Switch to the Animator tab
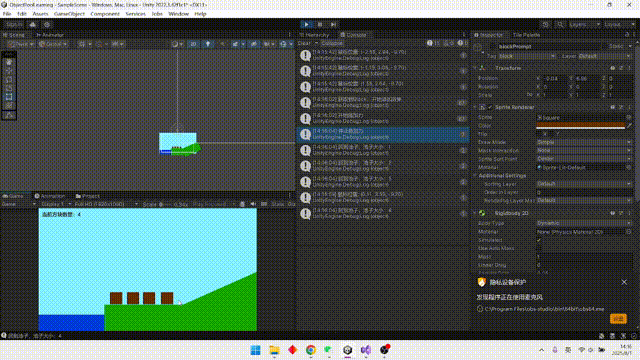The height and width of the screenshot is (360, 640). [50, 35]
